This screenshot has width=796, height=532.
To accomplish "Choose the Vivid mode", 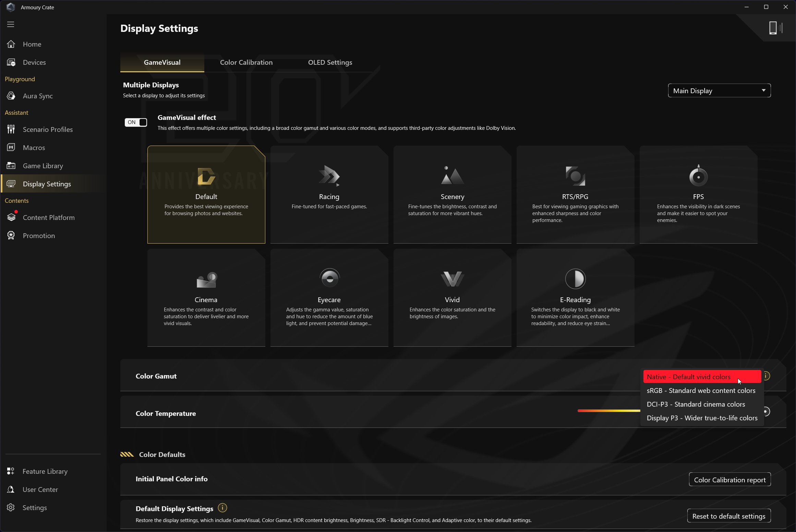I will click(x=453, y=298).
